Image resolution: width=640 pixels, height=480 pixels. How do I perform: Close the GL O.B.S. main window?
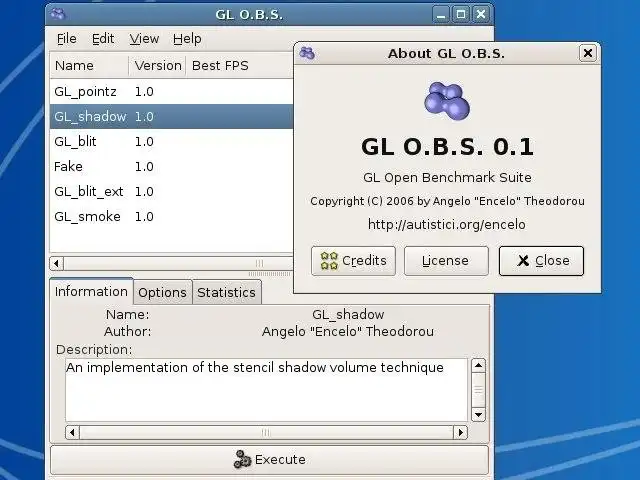[481, 15]
